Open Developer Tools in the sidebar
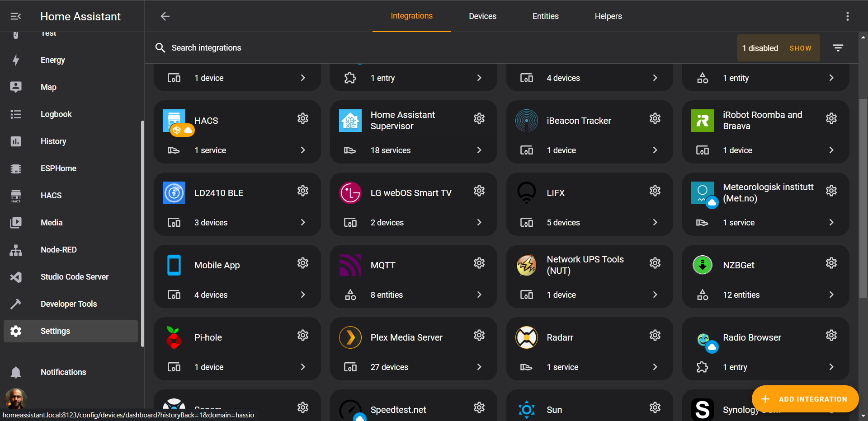This screenshot has height=421, width=868. (x=69, y=304)
